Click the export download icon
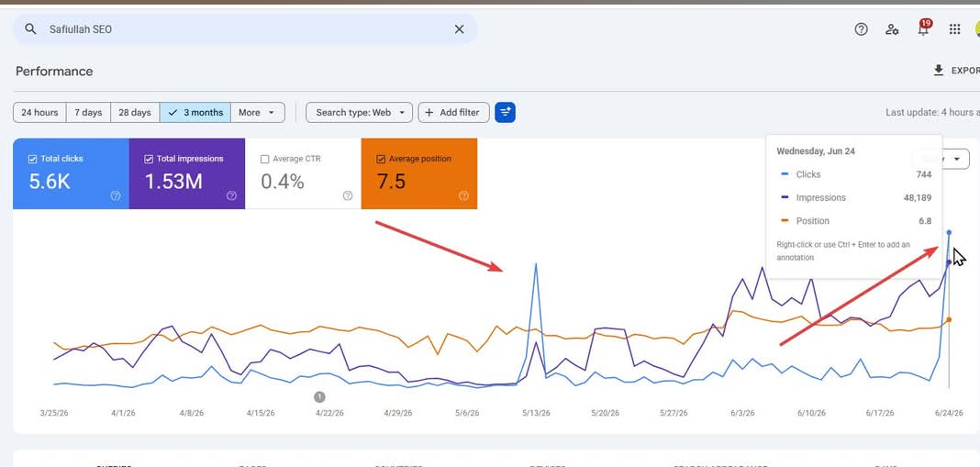The image size is (980, 467). (x=938, y=71)
